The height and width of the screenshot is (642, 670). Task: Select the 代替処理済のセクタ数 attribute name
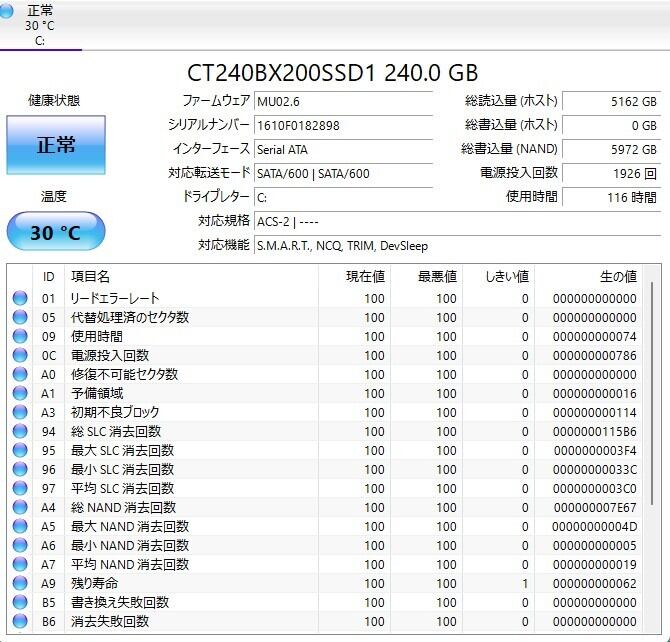(130, 317)
